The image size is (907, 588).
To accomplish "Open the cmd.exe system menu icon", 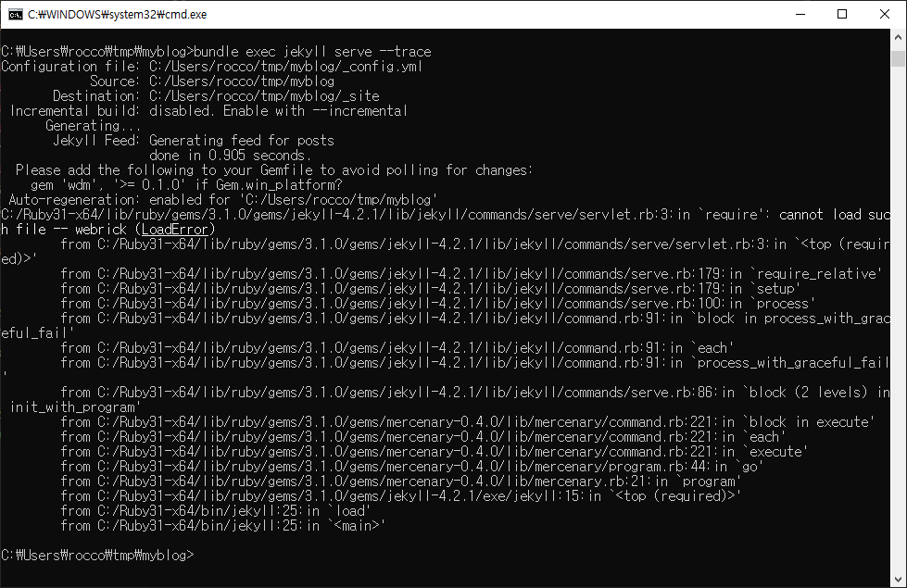I will point(14,14).
